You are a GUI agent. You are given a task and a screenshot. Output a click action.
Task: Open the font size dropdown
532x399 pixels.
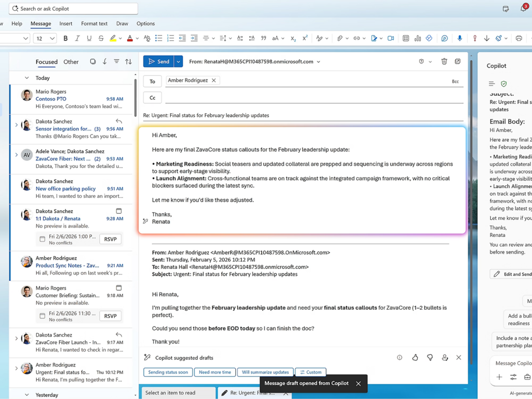[x=45, y=38]
